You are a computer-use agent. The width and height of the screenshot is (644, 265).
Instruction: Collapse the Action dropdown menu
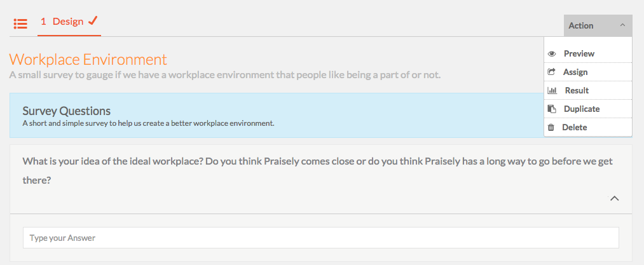click(x=598, y=25)
